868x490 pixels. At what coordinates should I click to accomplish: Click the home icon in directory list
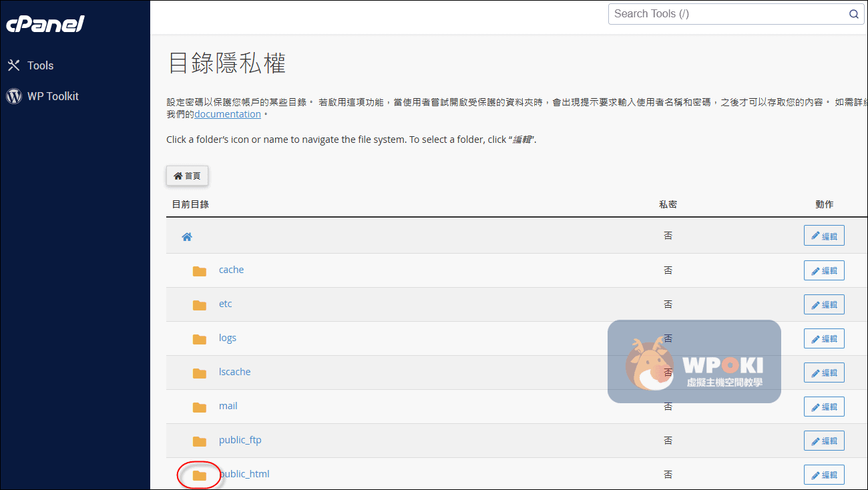tap(187, 236)
